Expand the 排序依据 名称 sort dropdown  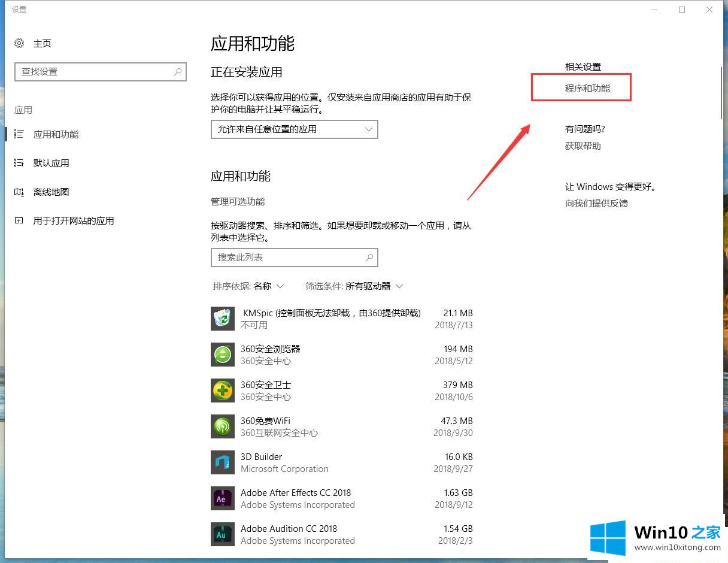coord(248,286)
